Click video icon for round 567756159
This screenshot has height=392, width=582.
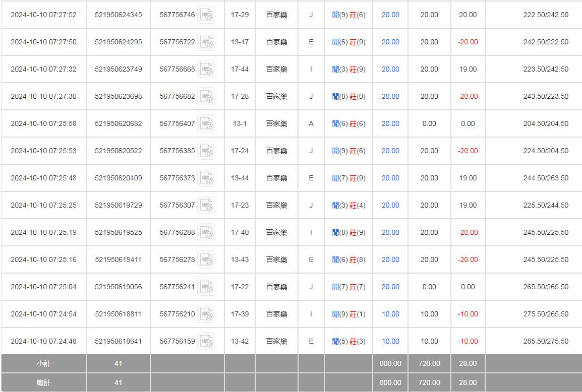pos(206,342)
